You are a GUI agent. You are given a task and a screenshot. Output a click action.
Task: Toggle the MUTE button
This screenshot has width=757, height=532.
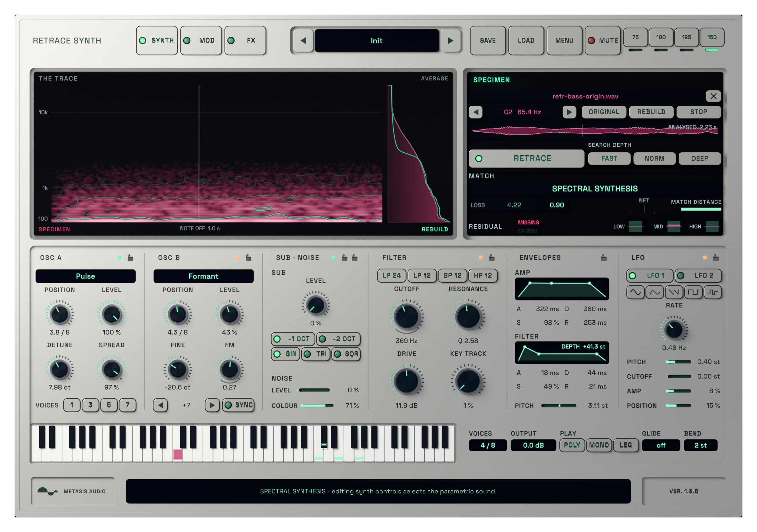(603, 41)
